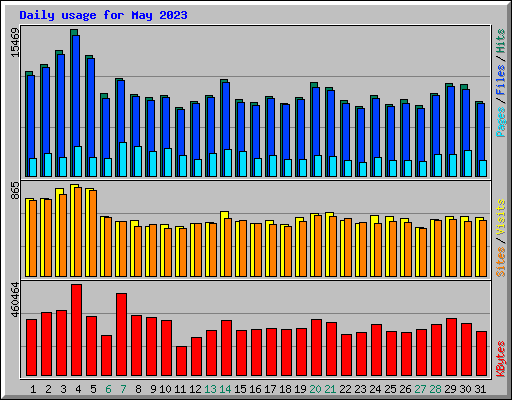Image resolution: width=512 pixels, height=400 pixels.
Task: Click the 'Files' legend label
Action: pos(501,80)
